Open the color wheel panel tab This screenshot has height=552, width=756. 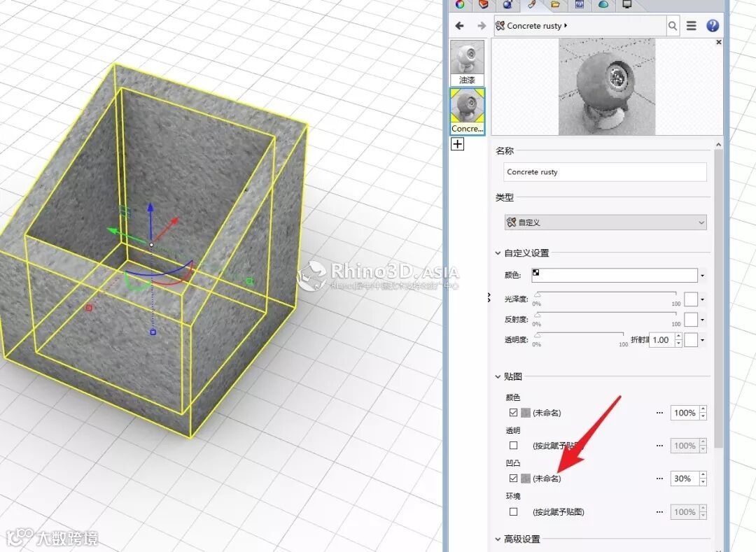tap(460, 5)
